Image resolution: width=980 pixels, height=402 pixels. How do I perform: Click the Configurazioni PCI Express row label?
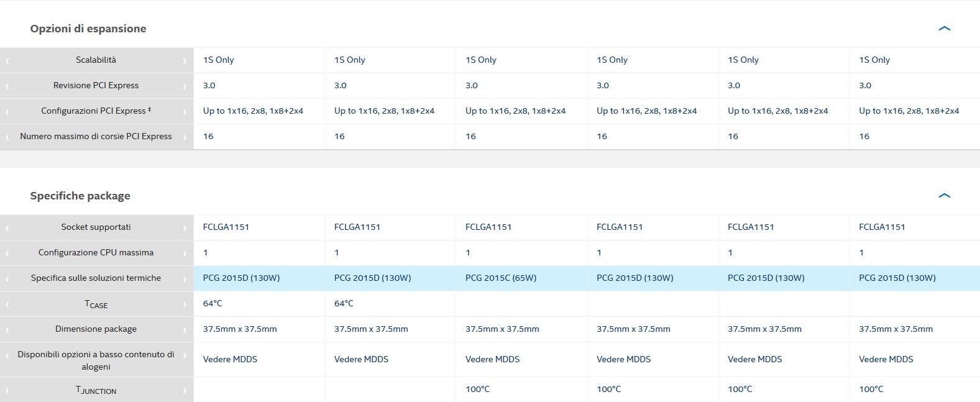coord(96,111)
